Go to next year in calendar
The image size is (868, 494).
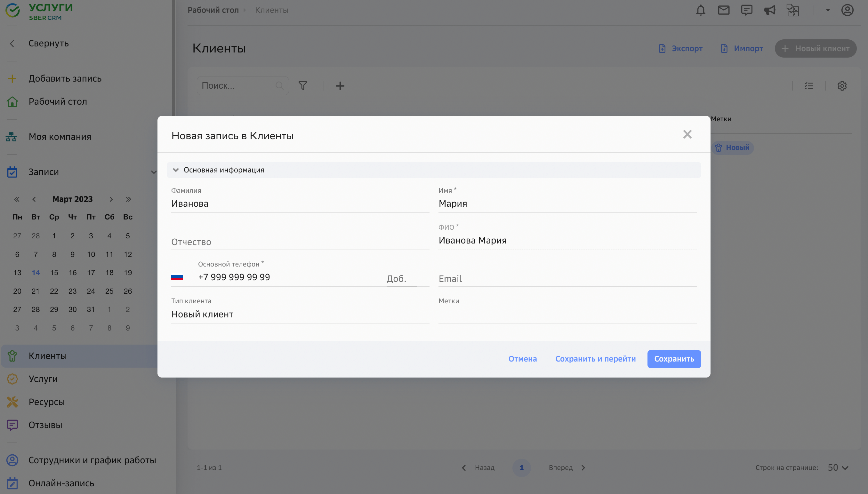click(128, 199)
